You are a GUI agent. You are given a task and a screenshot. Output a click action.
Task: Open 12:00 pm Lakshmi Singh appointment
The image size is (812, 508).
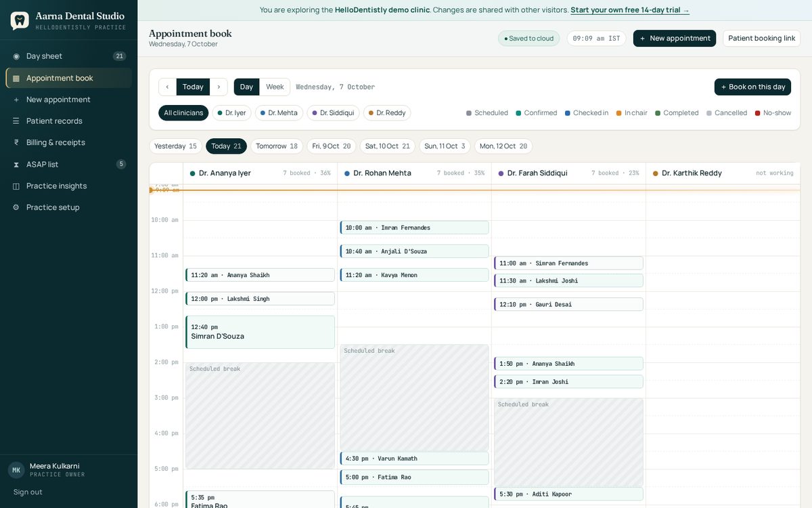point(260,299)
